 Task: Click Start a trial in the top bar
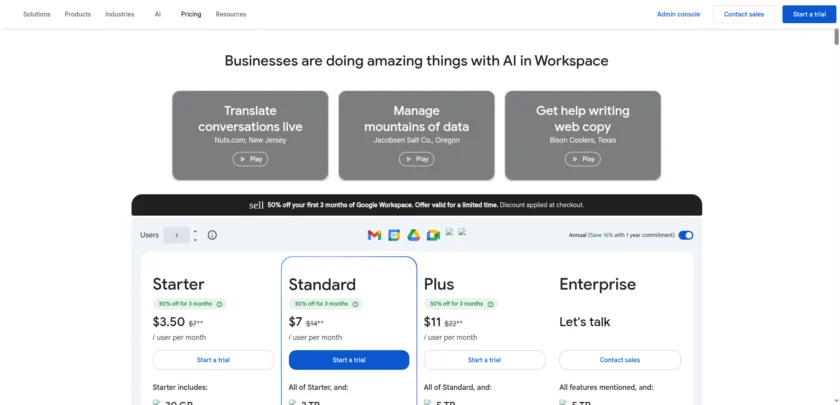(x=809, y=14)
